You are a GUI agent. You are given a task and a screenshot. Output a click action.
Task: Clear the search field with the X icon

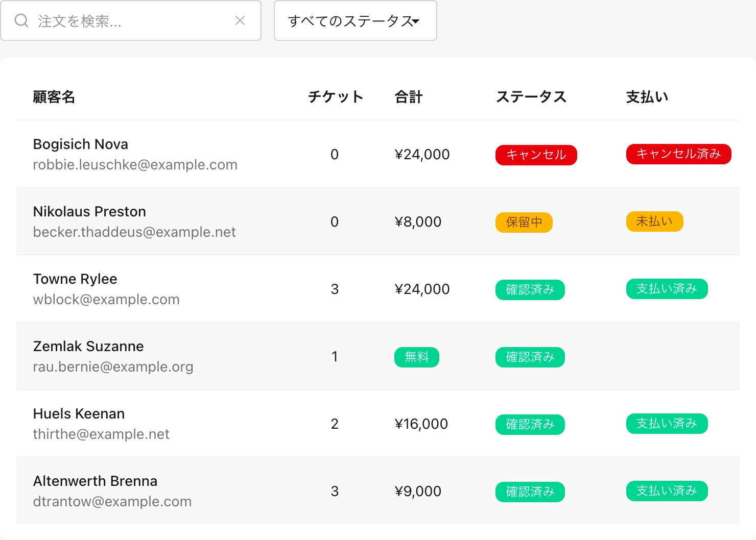pyautogui.click(x=240, y=20)
